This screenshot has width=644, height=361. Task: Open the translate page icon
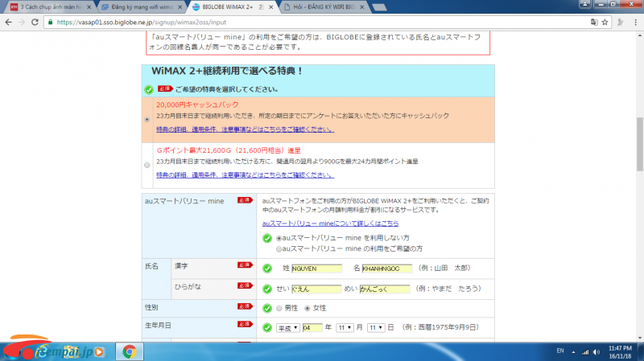click(x=594, y=23)
